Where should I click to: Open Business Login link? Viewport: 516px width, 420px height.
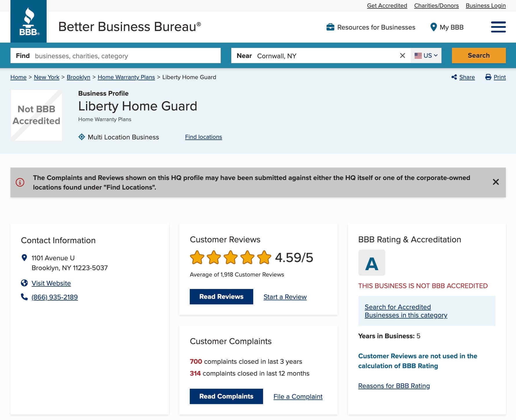coord(486,6)
